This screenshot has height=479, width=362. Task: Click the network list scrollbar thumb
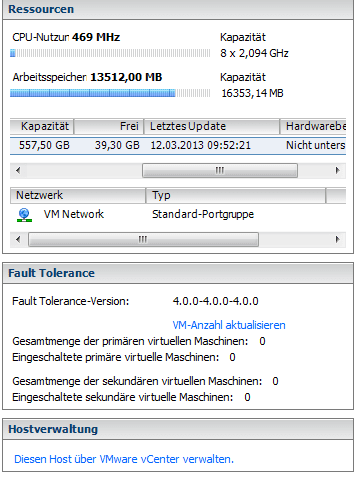(143, 239)
